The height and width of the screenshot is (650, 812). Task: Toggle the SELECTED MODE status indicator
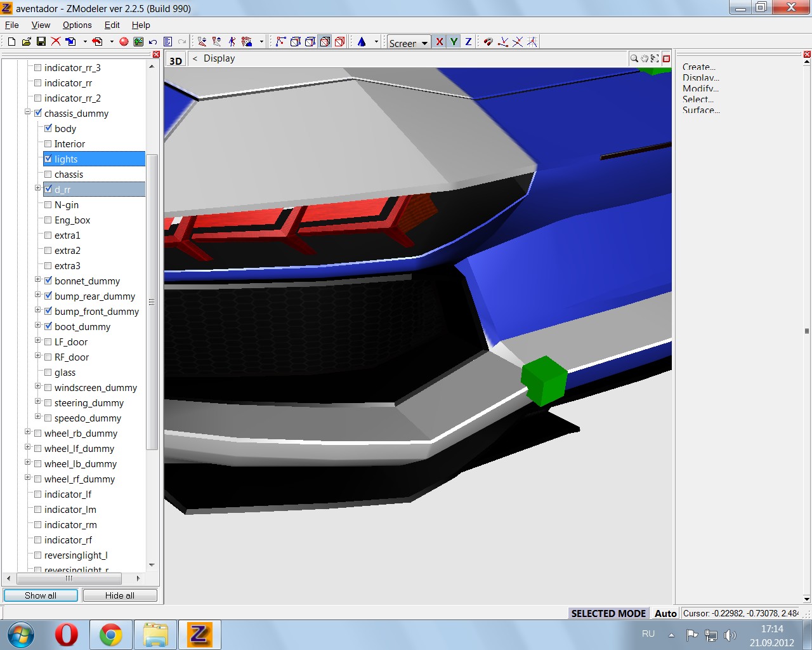tap(608, 613)
